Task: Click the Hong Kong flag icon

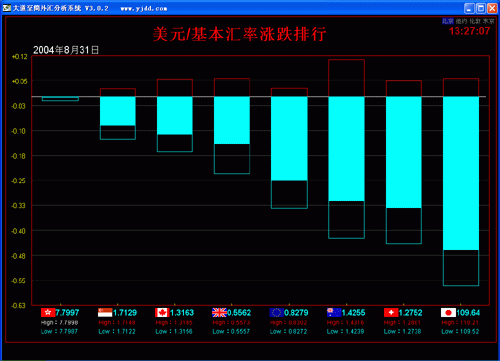Action: pyautogui.click(x=48, y=313)
